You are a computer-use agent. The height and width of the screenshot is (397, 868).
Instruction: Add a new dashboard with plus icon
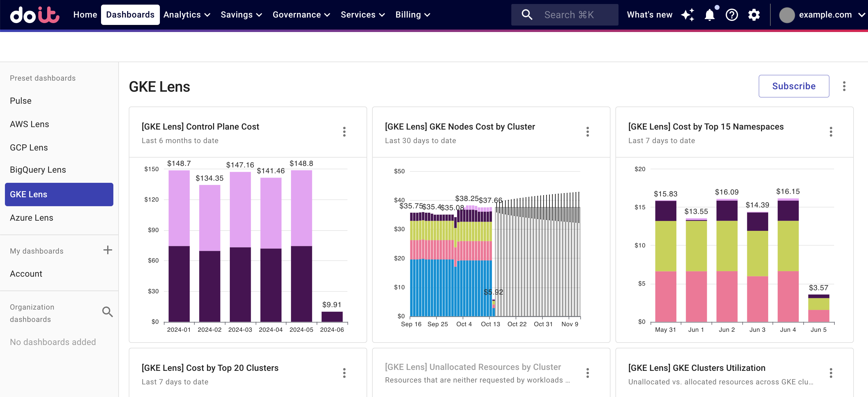(x=107, y=250)
